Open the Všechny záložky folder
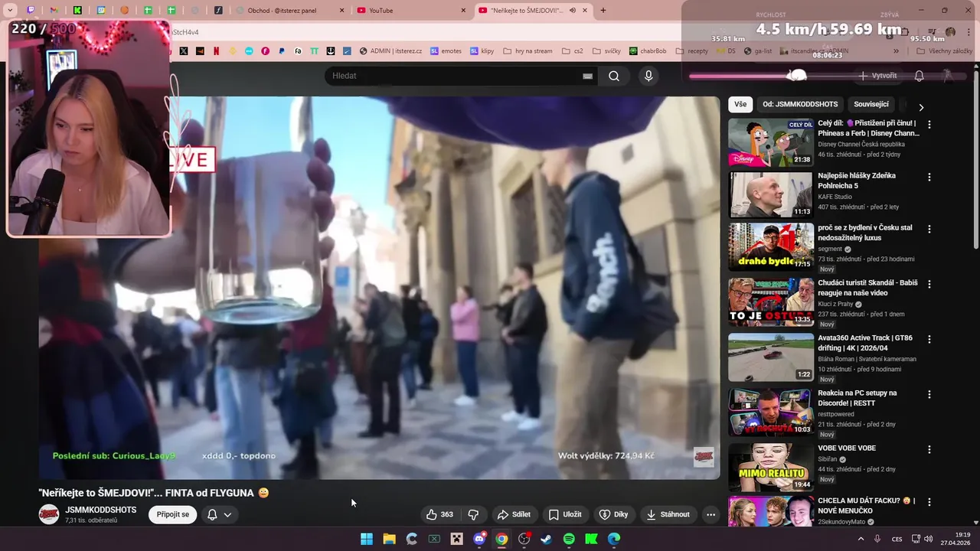The width and height of the screenshot is (980, 551). (x=944, y=51)
